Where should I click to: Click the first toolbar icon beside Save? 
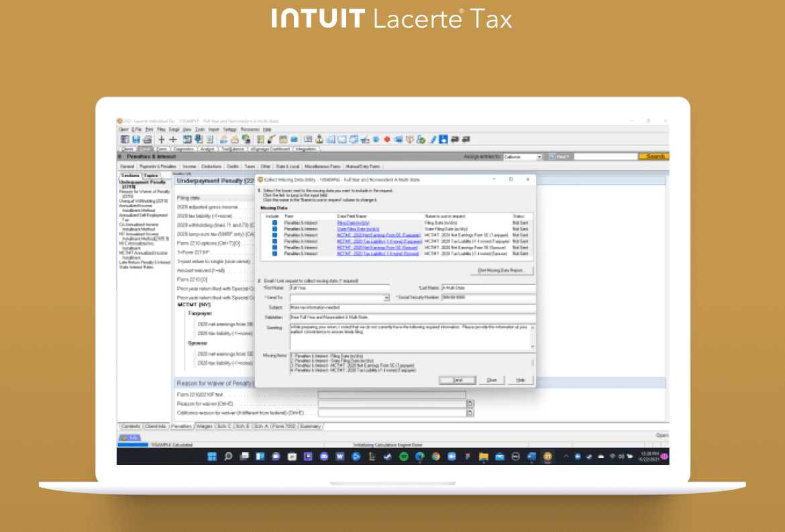click(125, 140)
